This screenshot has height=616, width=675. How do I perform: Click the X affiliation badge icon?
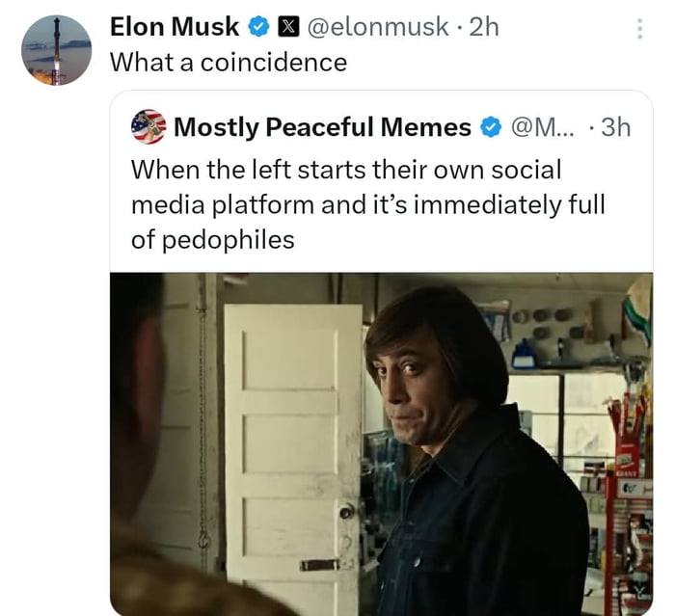287,28
